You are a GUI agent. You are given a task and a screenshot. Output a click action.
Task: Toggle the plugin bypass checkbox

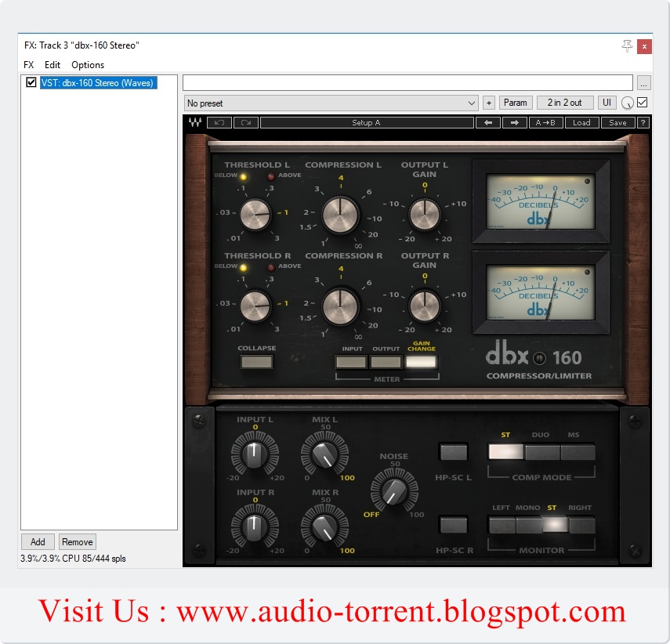(x=642, y=103)
